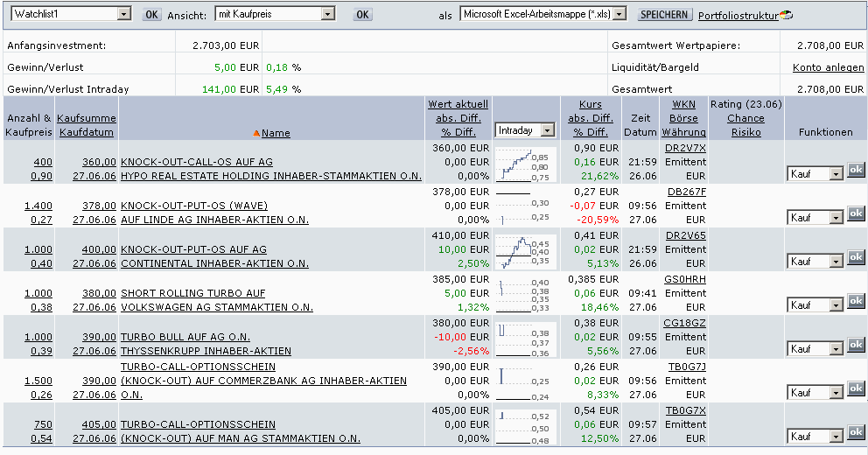Viewport: 868px width, 455px height.
Task: Open the DR2V7X WKN link
Action: 685,148
